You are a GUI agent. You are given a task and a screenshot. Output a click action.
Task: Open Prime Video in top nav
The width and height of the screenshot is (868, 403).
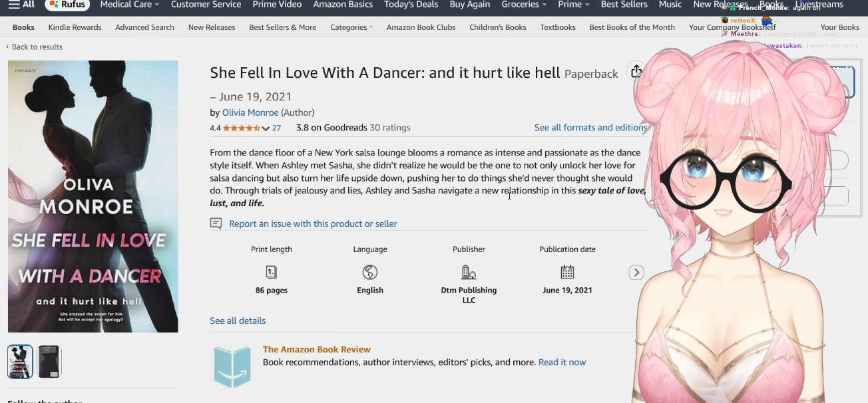tap(277, 5)
